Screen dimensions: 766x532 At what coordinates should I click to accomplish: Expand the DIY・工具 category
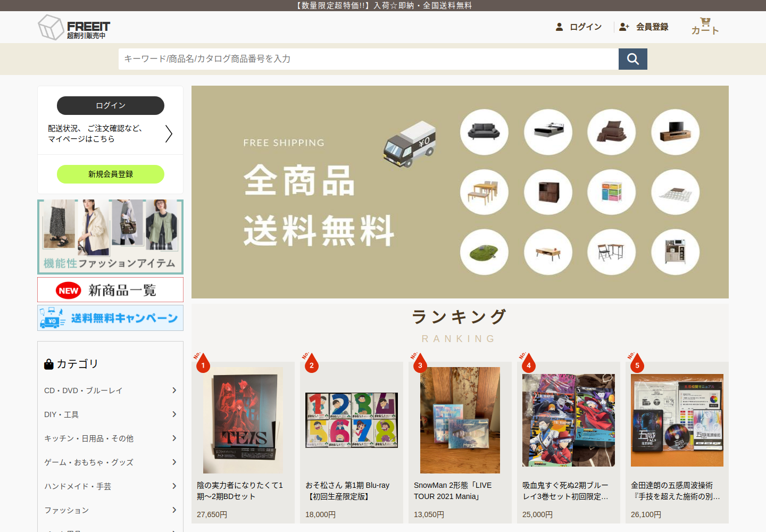coord(110,414)
